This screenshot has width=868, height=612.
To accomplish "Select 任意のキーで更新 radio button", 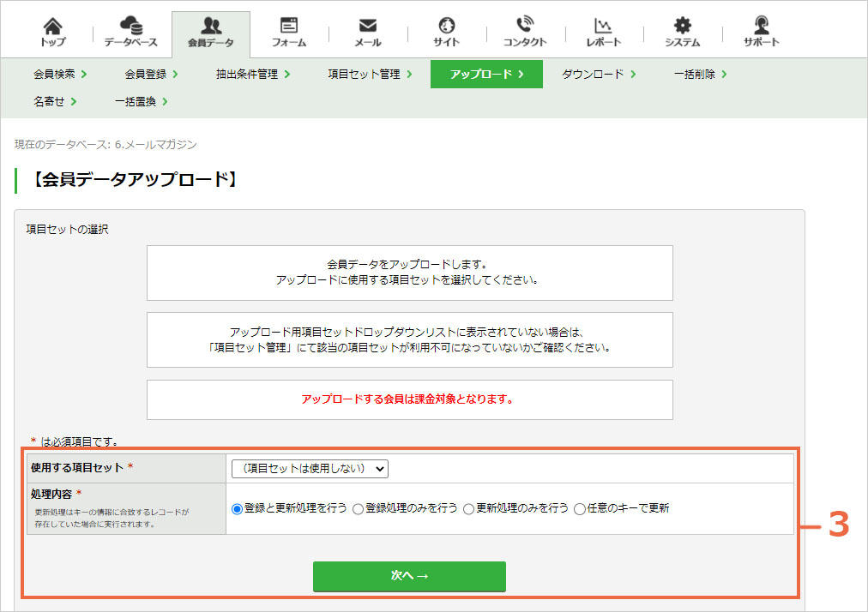I will click(580, 509).
